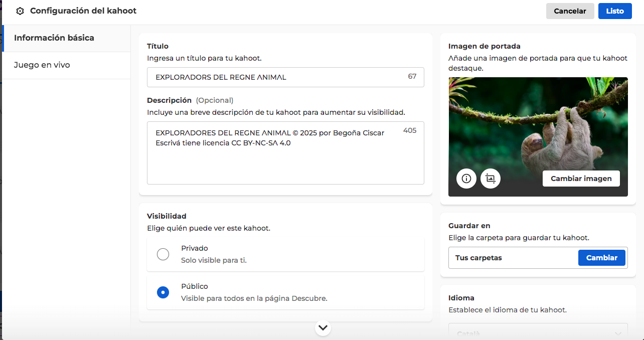This screenshot has height=340, width=644.
Task: Click the title character counter 67
Action: click(x=412, y=77)
